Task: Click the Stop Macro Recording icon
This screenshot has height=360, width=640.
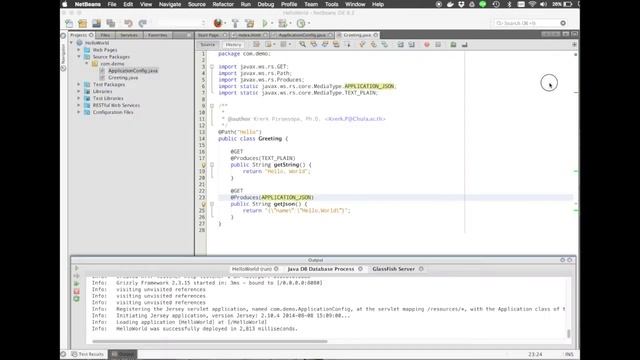Action: click(x=438, y=44)
